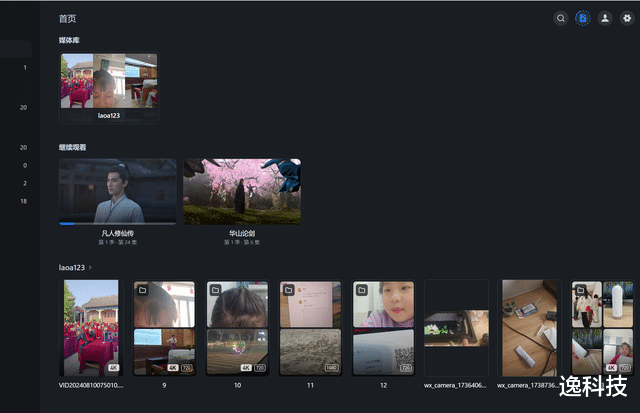The image size is (640, 413).
Task: Click sidebar count 1
Action: [x=25, y=67]
